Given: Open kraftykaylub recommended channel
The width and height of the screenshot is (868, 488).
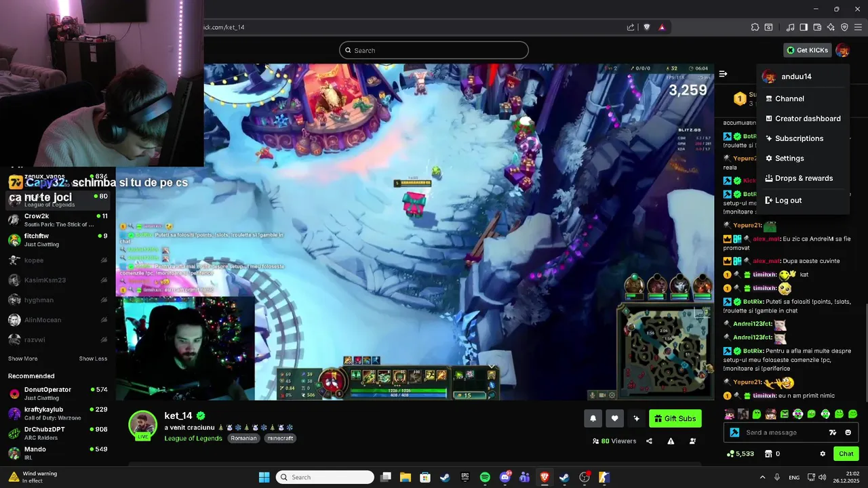Looking at the screenshot, I should (x=58, y=413).
